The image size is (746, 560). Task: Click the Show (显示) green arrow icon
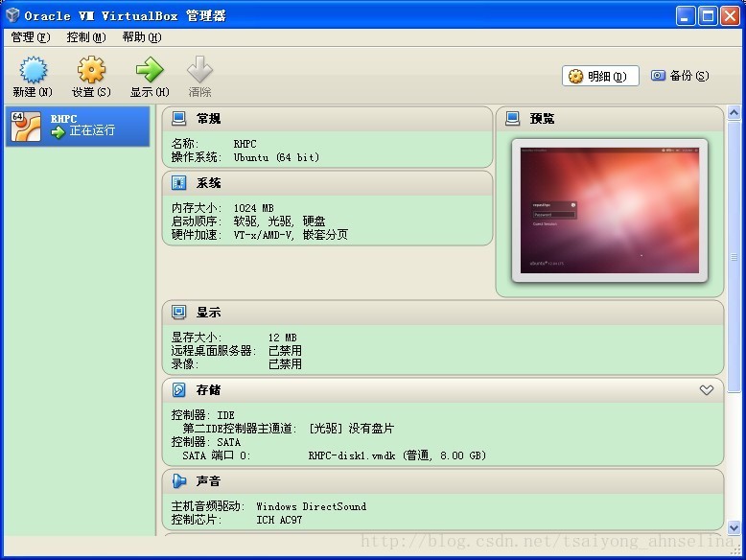click(x=150, y=69)
